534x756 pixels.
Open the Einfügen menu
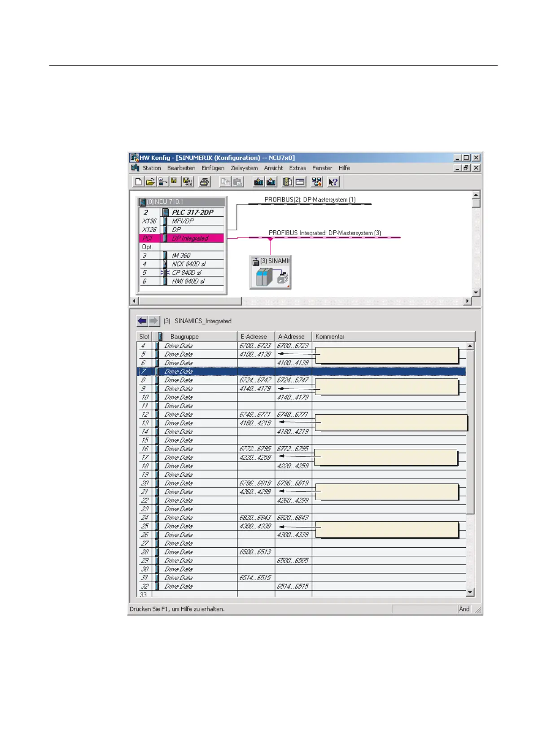tap(213, 168)
